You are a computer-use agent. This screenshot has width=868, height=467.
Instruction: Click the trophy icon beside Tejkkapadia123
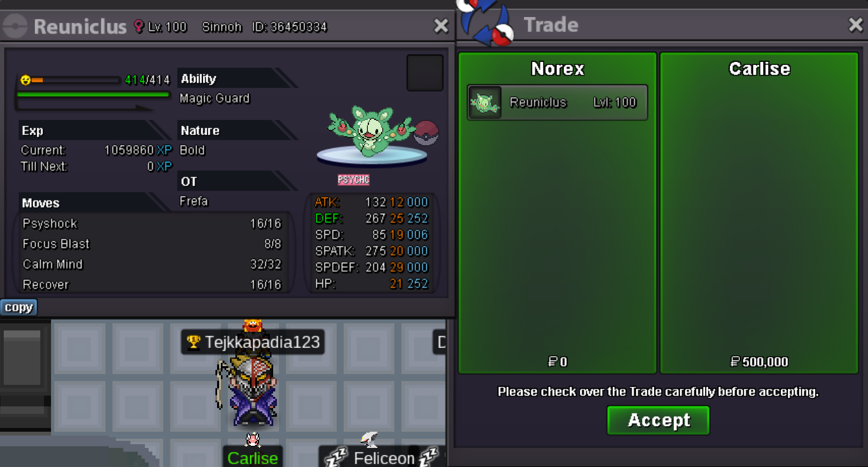pyautogui.click(x=193, y=342)
